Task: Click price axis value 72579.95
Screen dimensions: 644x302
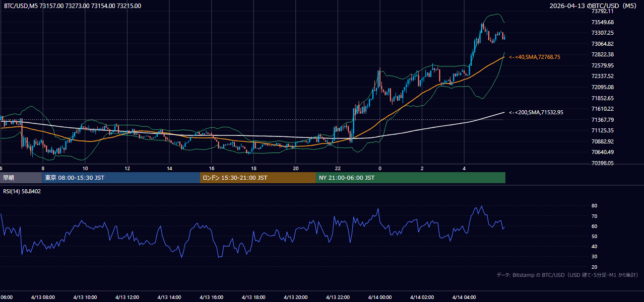Action: click(x=602, y=65)
